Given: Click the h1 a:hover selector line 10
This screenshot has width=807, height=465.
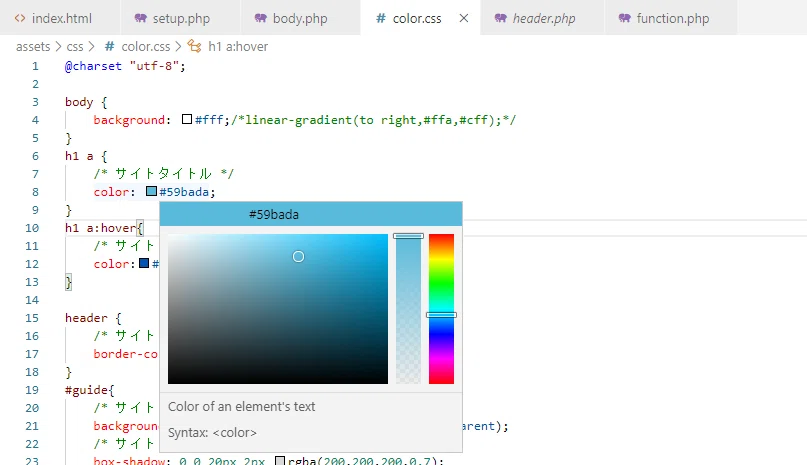Looking at the screenshot, I should coord(100,228).
